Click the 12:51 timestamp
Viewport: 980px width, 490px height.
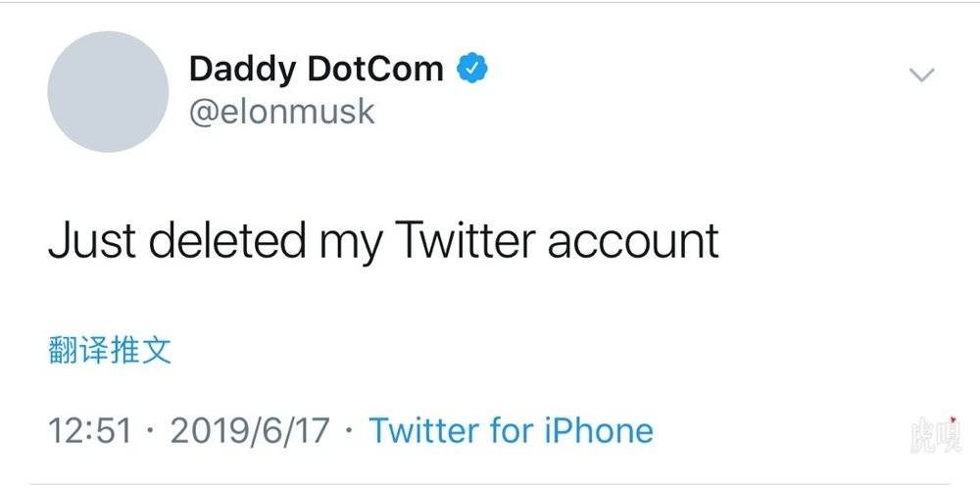90,431
